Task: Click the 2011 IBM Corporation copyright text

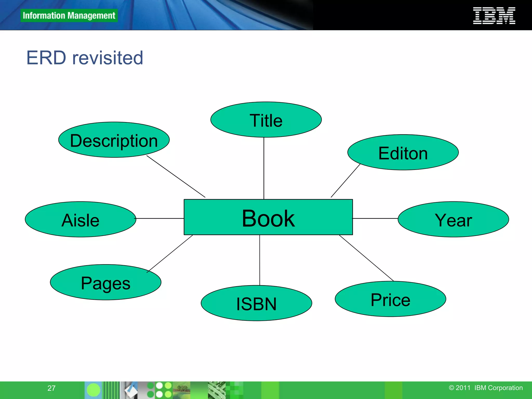Action: tap(486, 388)
